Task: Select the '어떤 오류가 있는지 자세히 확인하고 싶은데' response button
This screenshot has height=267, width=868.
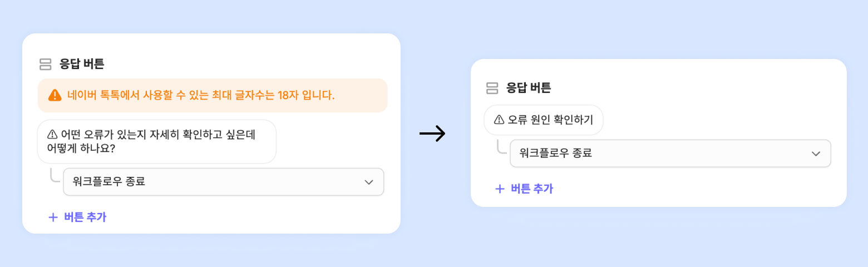Action: pos(157,141)
